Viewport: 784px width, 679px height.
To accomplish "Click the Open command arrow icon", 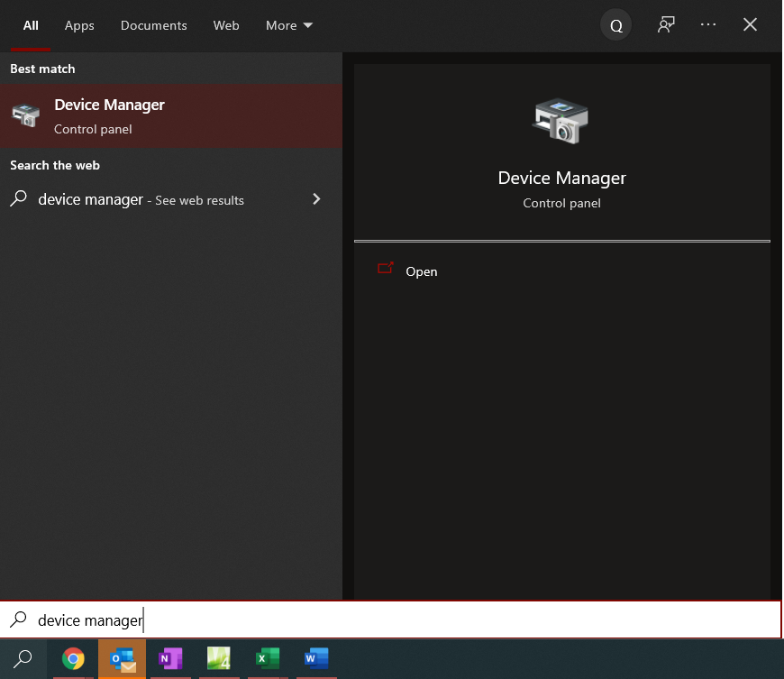I will pyautogui.click(x=387, y=268).
